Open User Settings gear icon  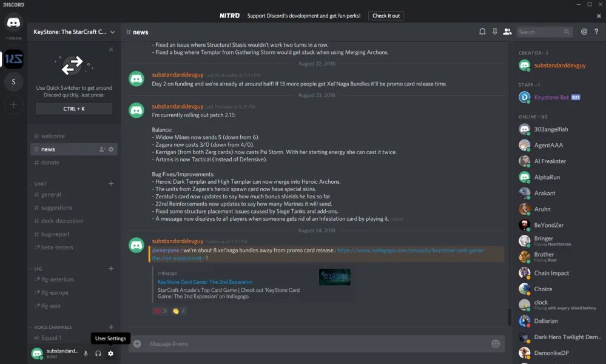(110, 353)
